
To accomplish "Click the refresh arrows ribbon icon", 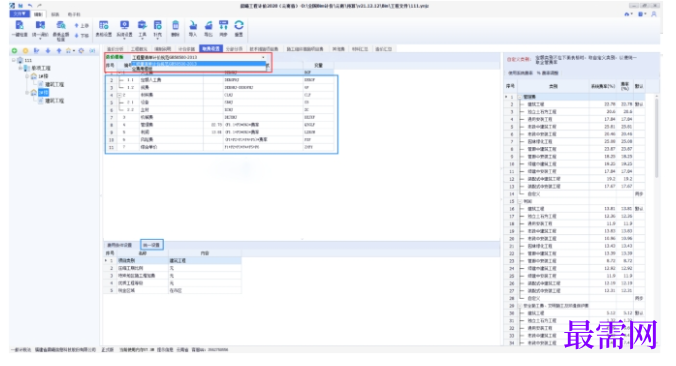I will [x=239, y=25].
